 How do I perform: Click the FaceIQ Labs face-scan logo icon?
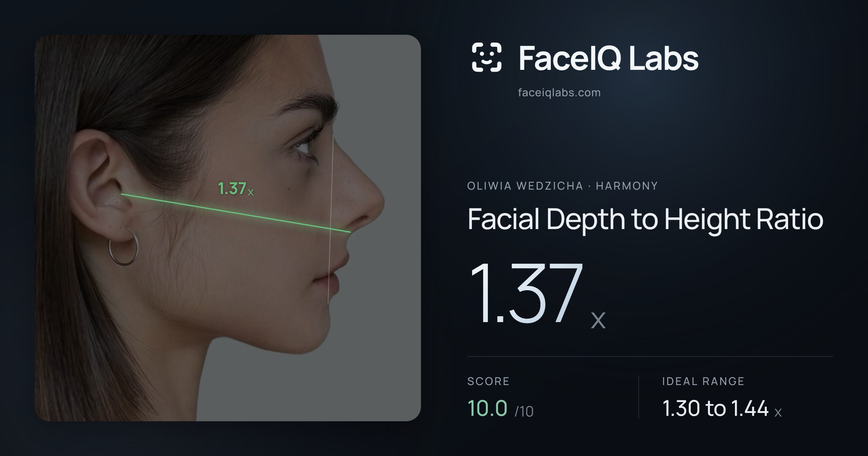486,57
